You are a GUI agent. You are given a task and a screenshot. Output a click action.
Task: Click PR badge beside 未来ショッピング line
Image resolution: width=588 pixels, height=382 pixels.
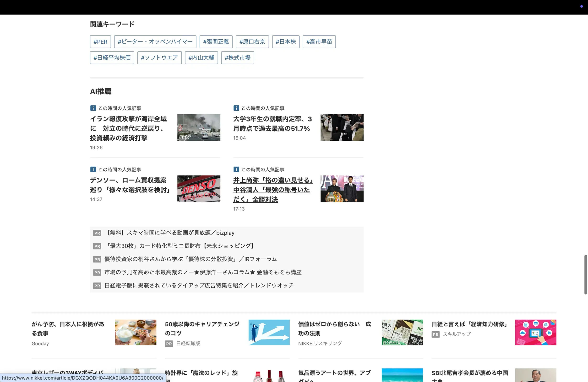tap(97, 246)
